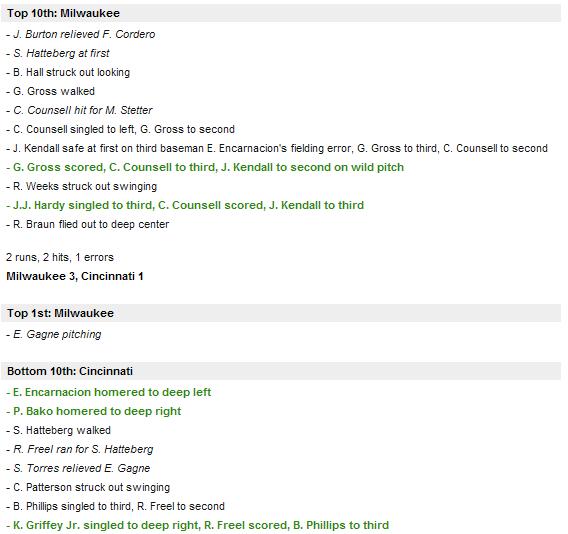Select 'E. Gagne pitching' entry
The height and width of the screenshot is (534, 568).
(x=54, y=334)
